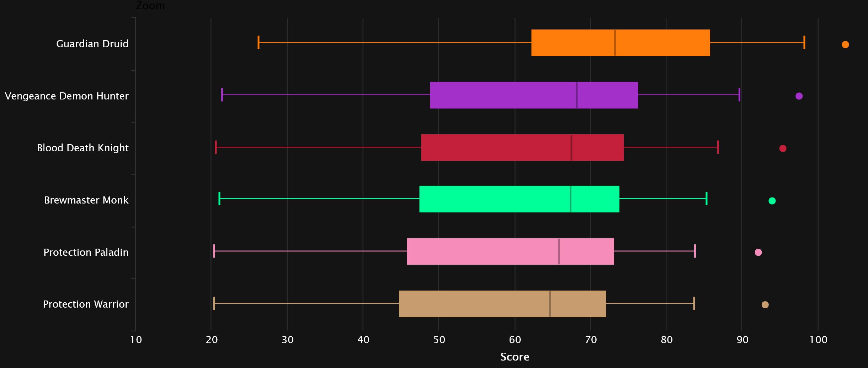
Task: Click the Brewmaster Monk axis label
Action: click(86, 200)
